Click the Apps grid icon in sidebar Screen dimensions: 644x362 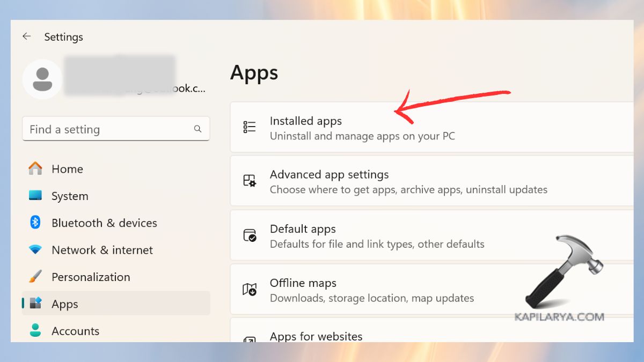click(35, 304)
